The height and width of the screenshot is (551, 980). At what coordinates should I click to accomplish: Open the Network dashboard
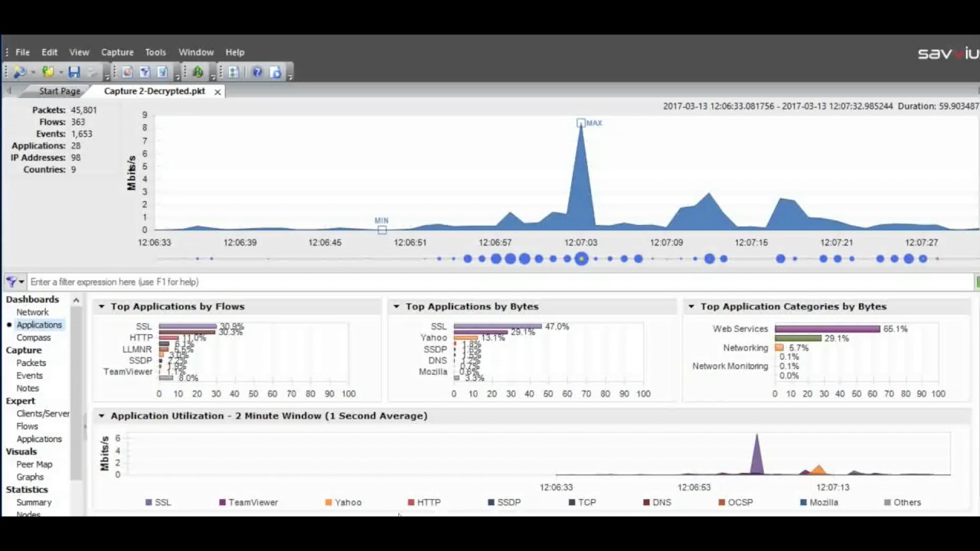coord(32,312)
